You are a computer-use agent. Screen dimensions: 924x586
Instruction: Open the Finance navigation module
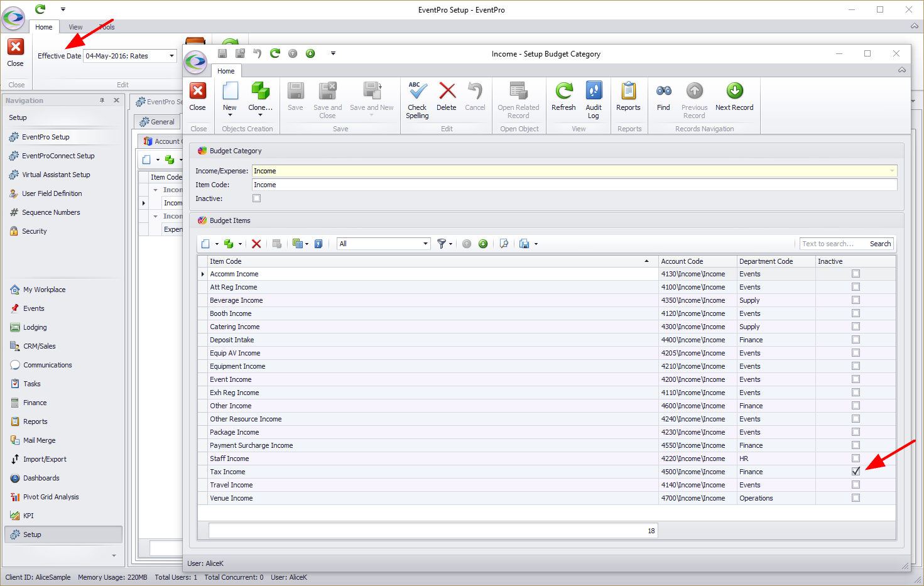click(35, 403)
